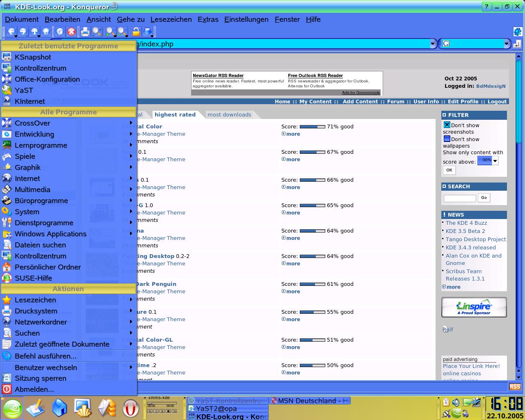Click the green SUSE start menu button
Image resolution: width=525 pixels, height=420 pixels.
point(12,408)
